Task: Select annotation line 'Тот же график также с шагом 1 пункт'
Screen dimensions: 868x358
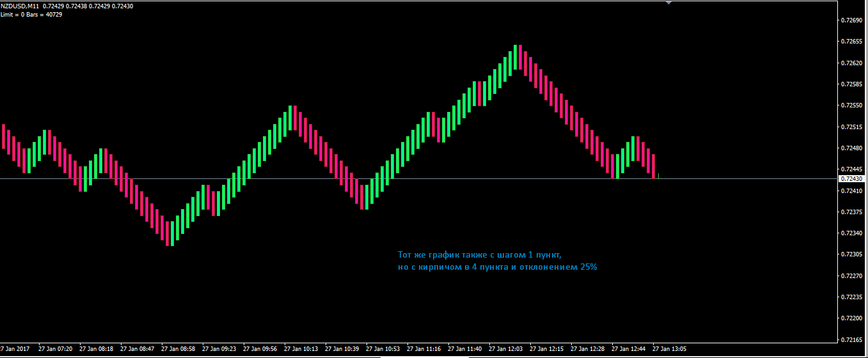Action: 479,254
